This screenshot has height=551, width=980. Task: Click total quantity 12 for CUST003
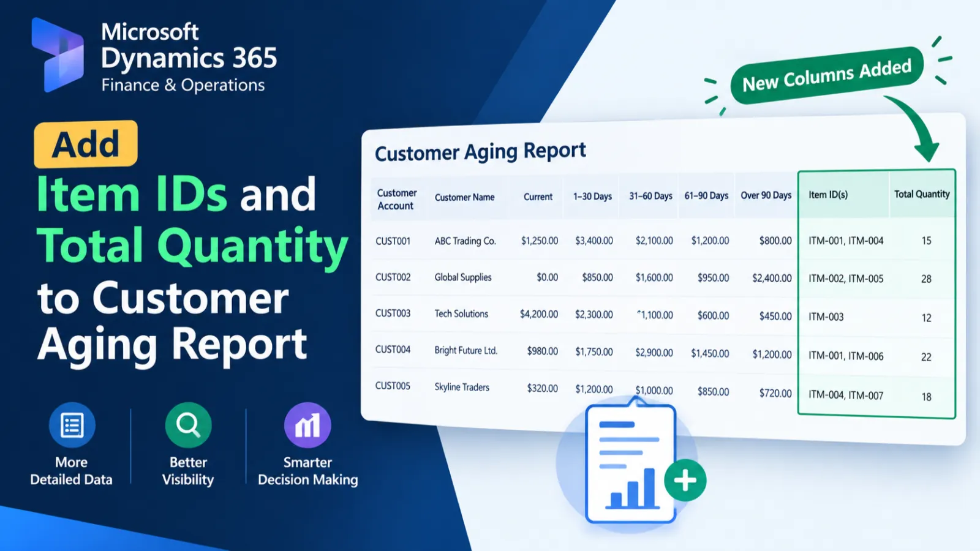coord(926,318)
